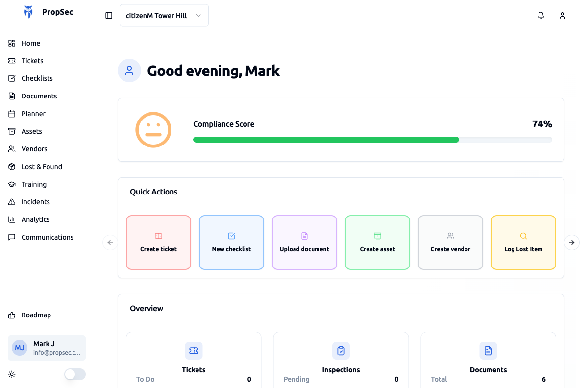The width and height of the screenshot is (588, 388).
Task: Click the Total documents row
Action: [488, 379]
